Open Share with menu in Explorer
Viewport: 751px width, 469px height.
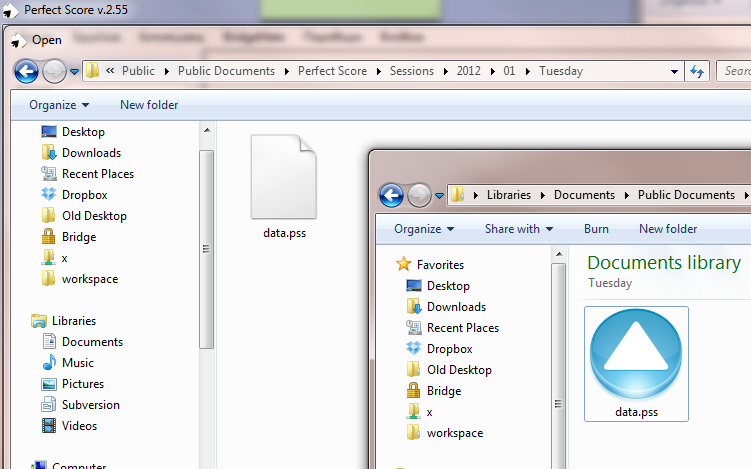click(519, 229)
